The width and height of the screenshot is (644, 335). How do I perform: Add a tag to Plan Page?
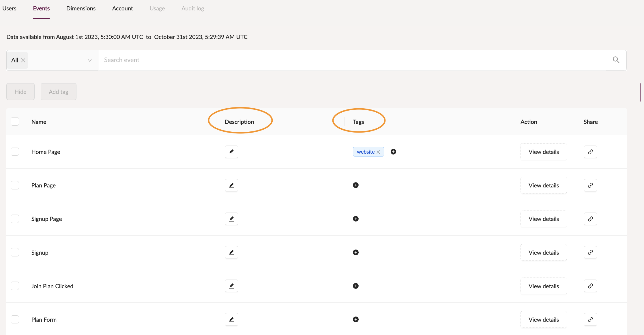(355, 185)
